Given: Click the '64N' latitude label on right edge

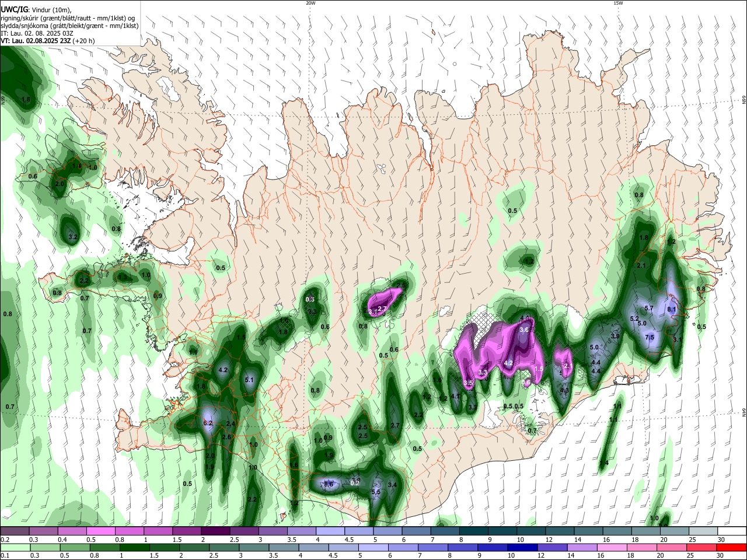Looking at the screenshot, I should pos(744,412).
